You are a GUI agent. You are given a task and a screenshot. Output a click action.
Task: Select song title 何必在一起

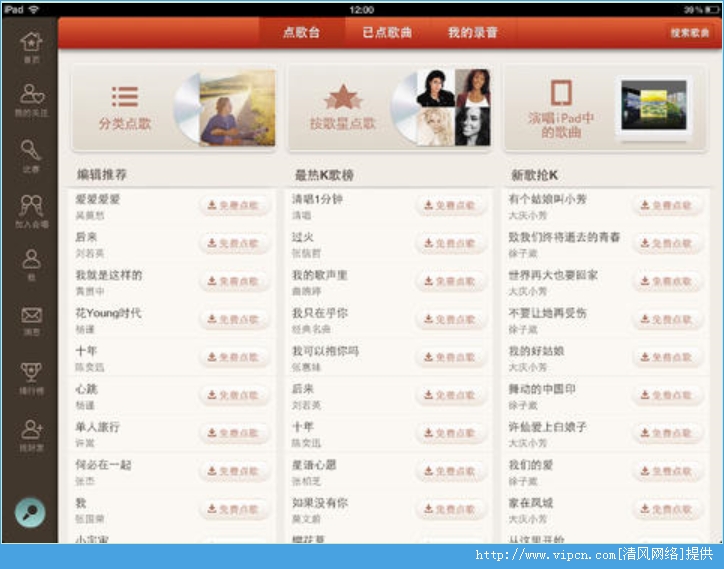103,465
